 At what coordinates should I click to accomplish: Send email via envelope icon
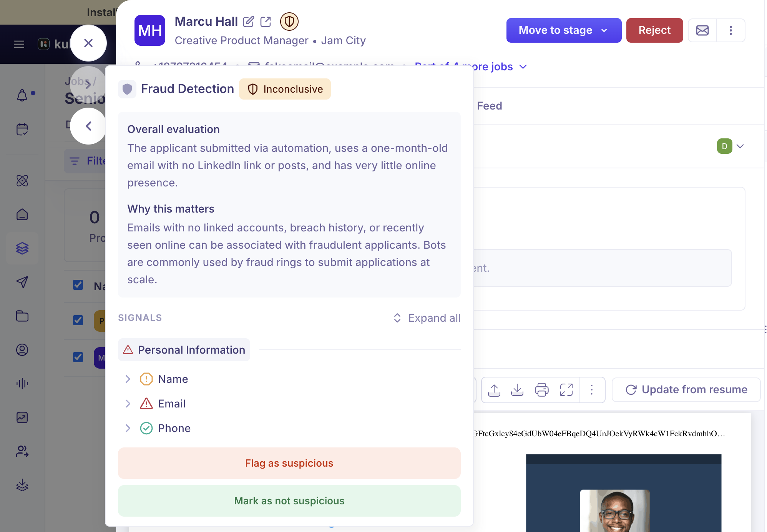702,30
